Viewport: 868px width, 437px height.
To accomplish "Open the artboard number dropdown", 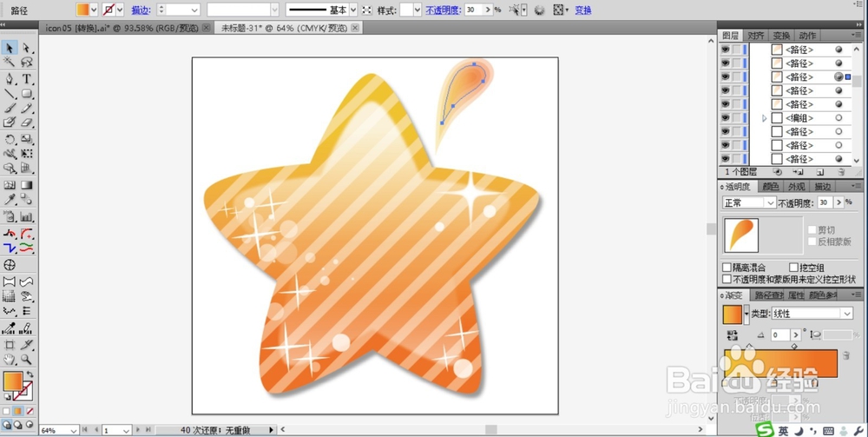I will pos(126,430).
